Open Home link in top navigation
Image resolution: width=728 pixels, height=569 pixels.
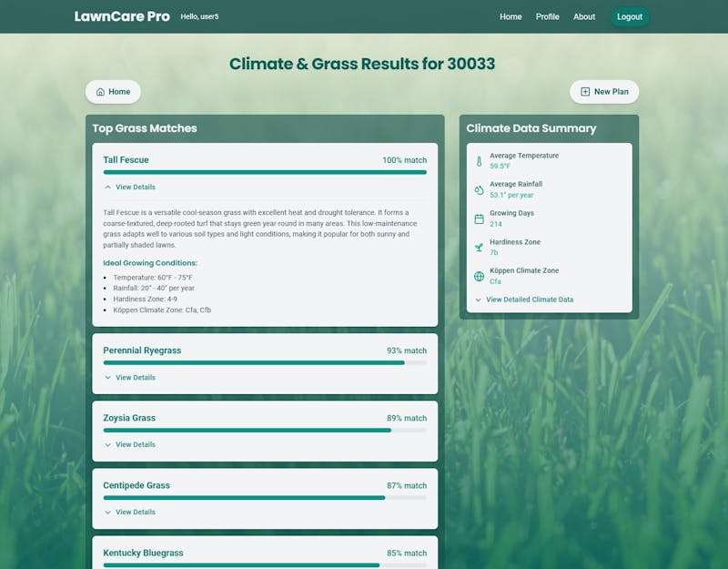point(511,16)
